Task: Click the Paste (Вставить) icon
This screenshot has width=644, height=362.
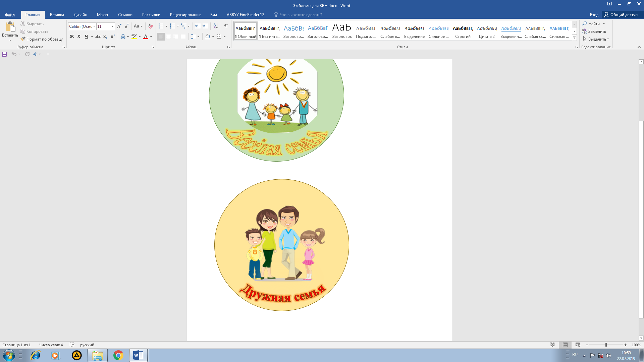Action: [10, 27]
